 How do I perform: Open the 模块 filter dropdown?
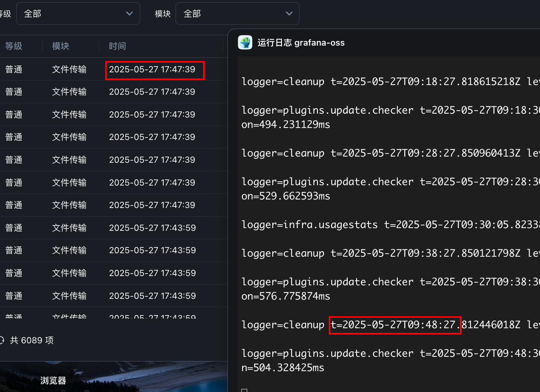[238, 14]
